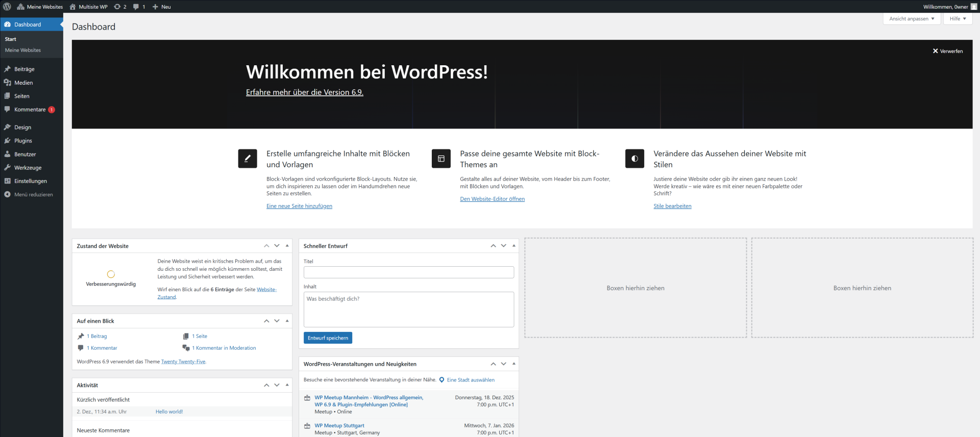
Task: Move Aktivität box up
Action: point(266,385)
